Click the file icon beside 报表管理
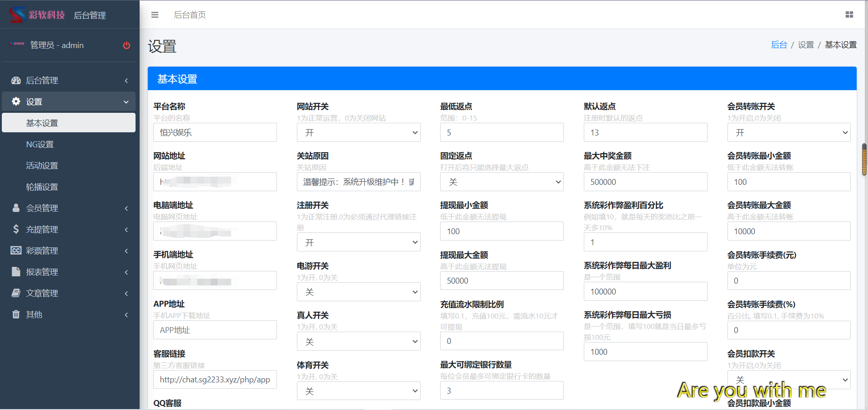The height and width of the screenshot is (410, 868). [16, 272]
